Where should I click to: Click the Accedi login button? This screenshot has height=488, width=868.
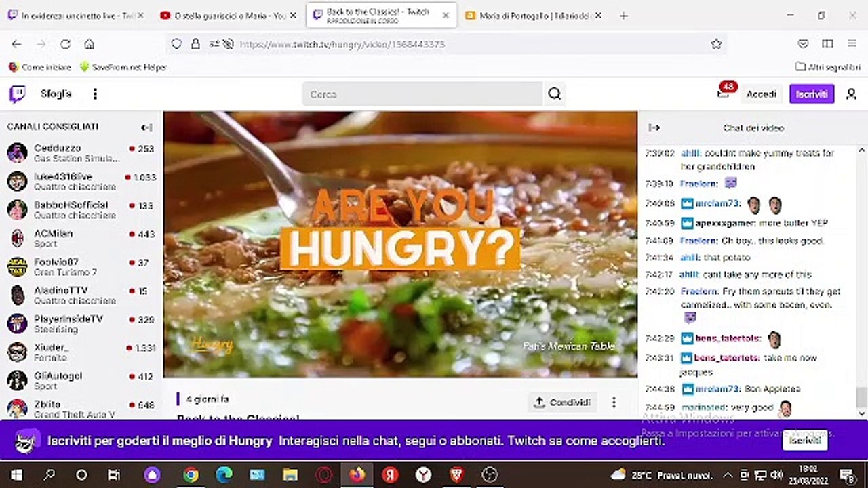pos(762,94)
